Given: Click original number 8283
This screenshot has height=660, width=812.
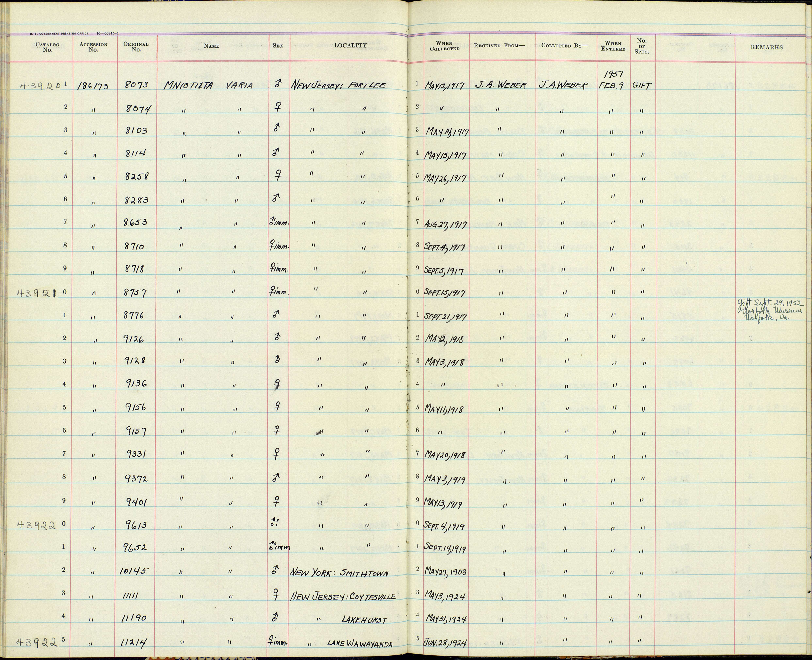Looking at the screenshot, I should click(x=136, y=200).
